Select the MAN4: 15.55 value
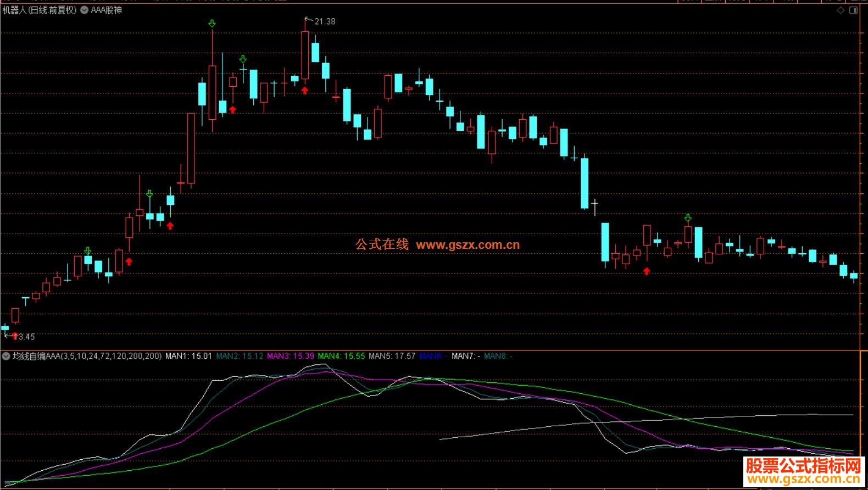 point(341,356)
